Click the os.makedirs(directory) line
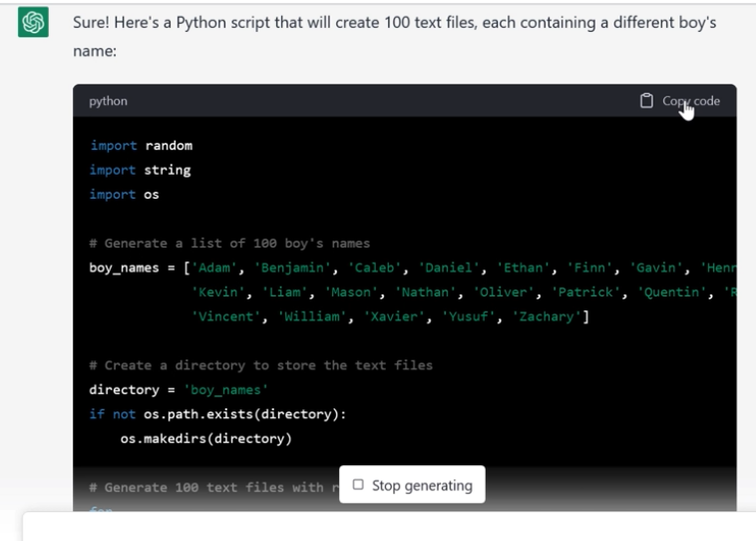This screenshot has height=541, width=756. (x=207, y=438)
